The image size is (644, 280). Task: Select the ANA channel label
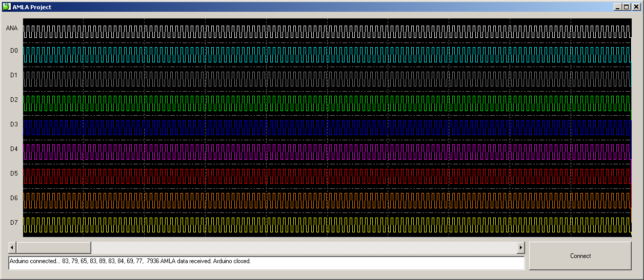tap(11, 28)
